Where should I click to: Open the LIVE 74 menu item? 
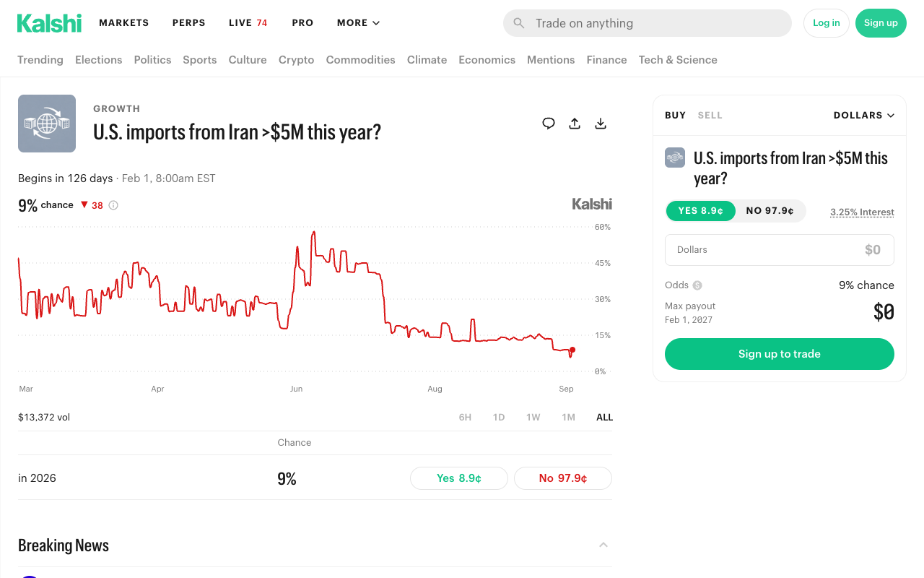coord(248,23)
